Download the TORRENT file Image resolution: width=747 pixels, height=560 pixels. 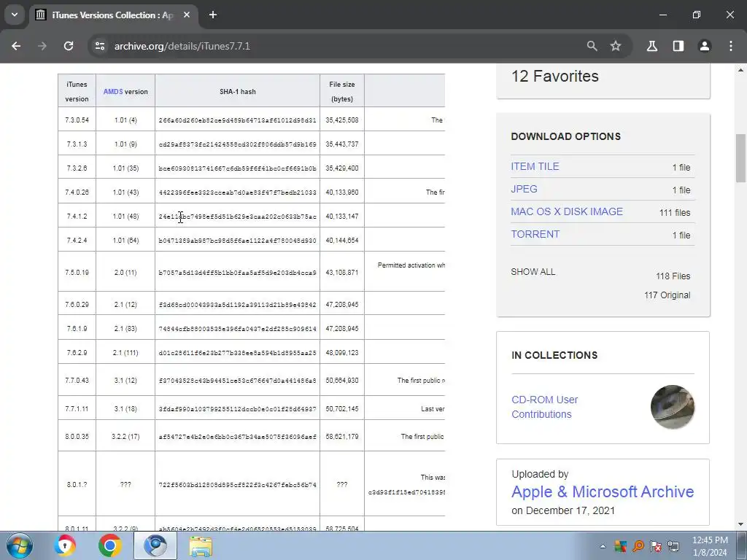535,234
